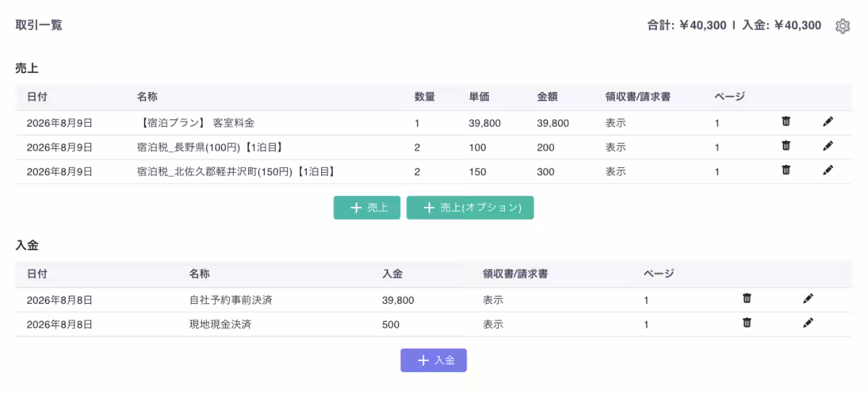Add a 売上(オプション) entry
Image resolution: width=868 pixels, height=395 pixels.
pos(470,208)
